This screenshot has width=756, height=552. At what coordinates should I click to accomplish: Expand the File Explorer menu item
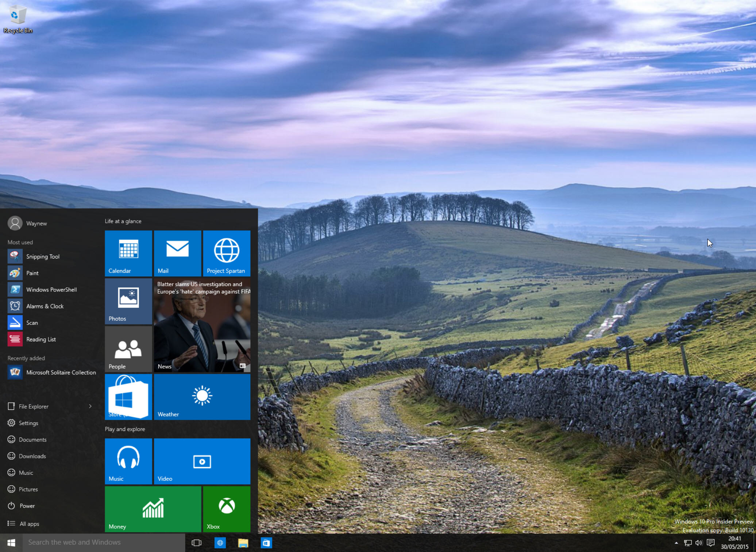91,407
